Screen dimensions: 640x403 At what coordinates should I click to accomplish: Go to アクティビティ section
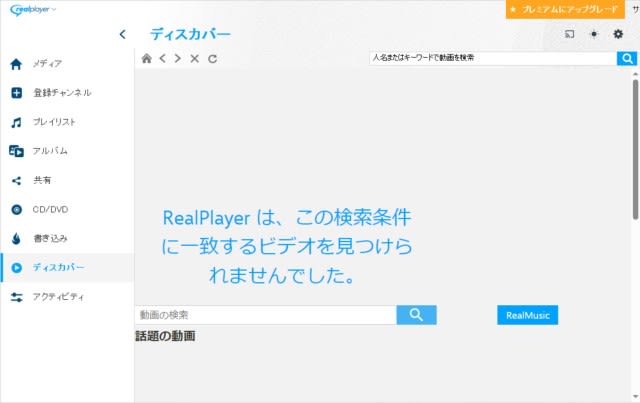[x=58, y=297]
